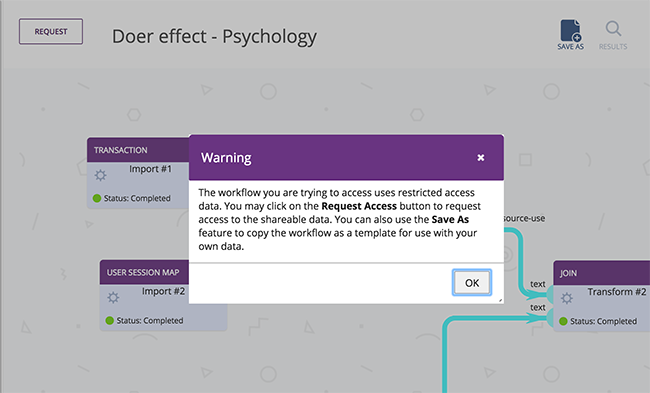Click the OK button in Warning dialog
Image resolution: width=650 pixels, height=393 pixels.
[472, 283]
